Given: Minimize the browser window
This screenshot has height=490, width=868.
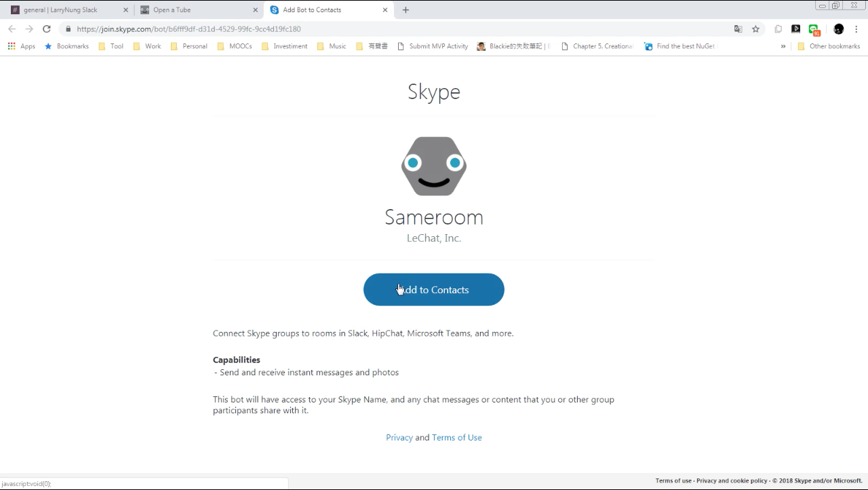Looking at the screenshot, I should coord(823,5).
